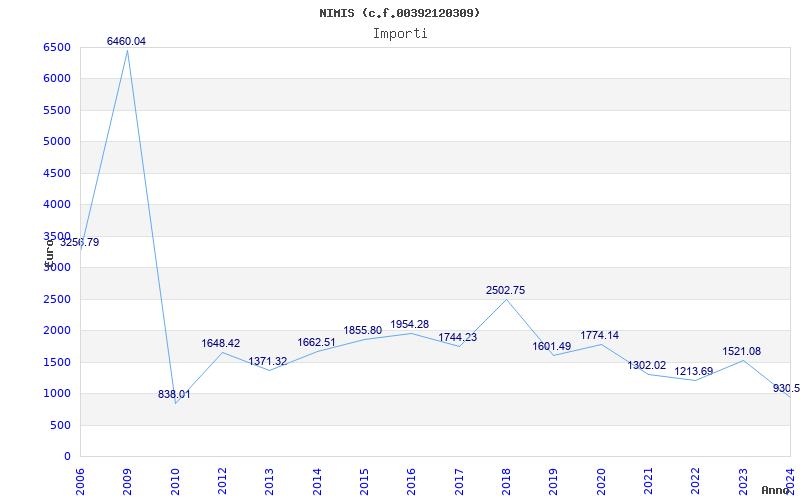Click the 930.5 data label
Image resolution: width=800 pixels, height=500 pixels.
pos(786,388)
